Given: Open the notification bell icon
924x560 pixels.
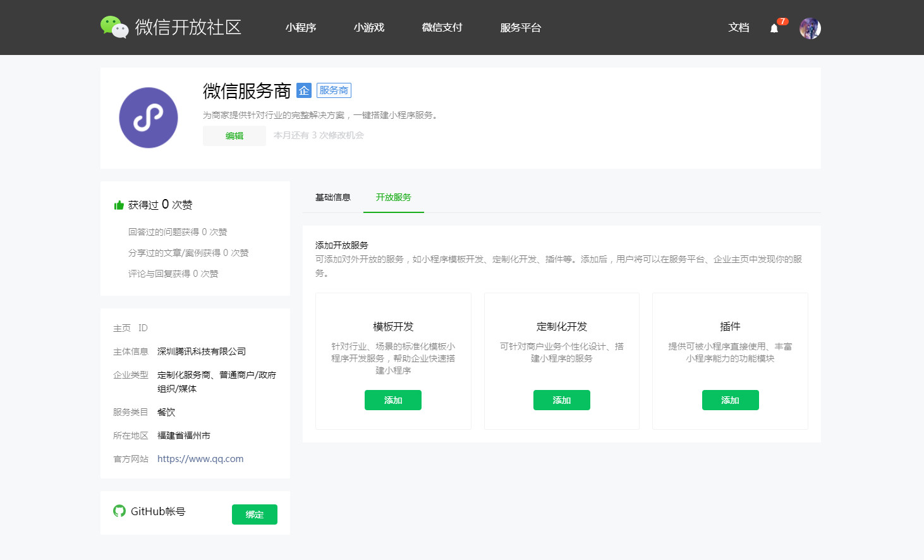Looking at the screenshot, I should (774, 28).
